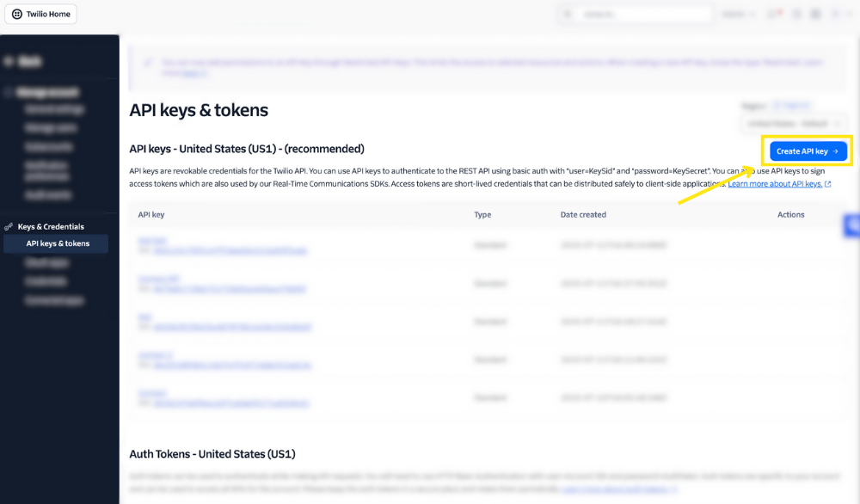Open the region dropdown below Region label
The image size is (860, 504).
pos(793,123)
